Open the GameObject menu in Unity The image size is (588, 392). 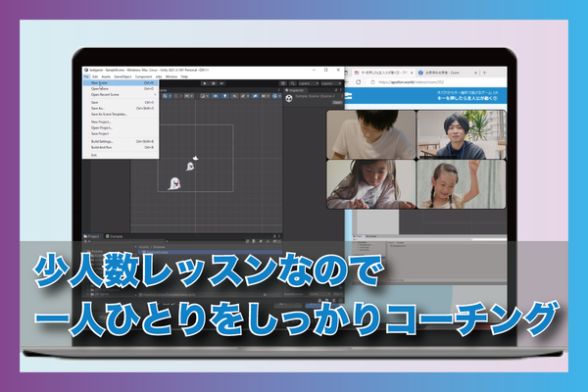122,76
